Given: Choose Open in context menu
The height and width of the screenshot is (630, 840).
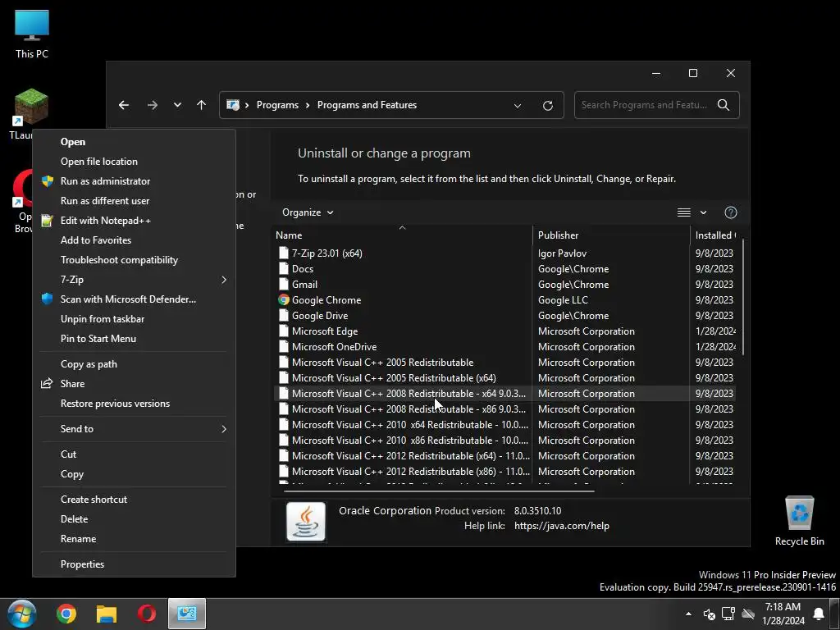Looking at the screenshot, I should point(134,142).
